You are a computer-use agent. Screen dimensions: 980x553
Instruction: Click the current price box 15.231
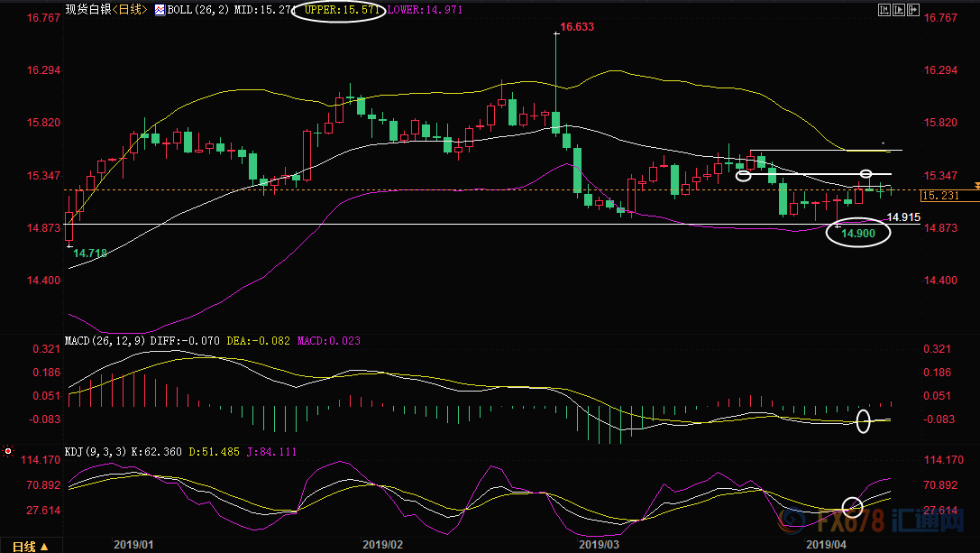[x=940, y=195]
